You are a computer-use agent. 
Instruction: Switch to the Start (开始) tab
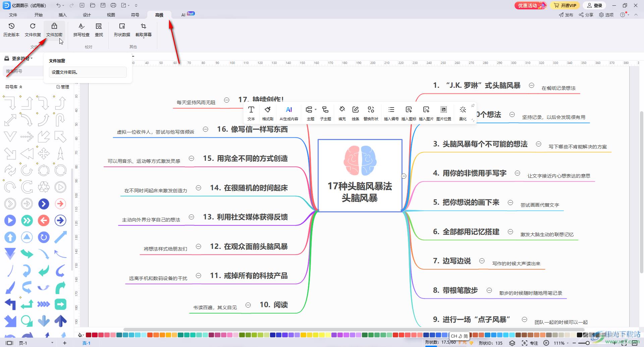(x=38, y=15)
